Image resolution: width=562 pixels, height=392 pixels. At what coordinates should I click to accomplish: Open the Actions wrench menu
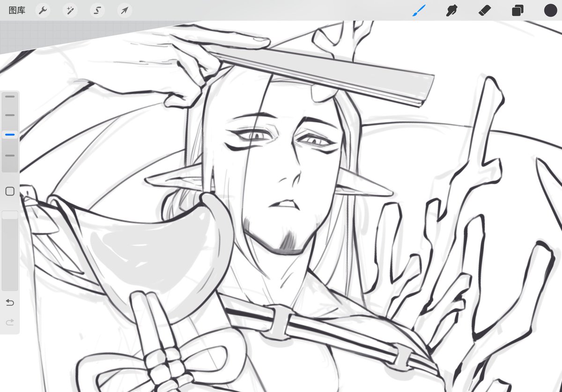43,10
